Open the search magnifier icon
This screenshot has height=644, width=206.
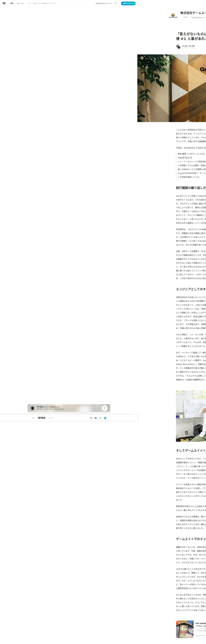click(x=116, y=3)
